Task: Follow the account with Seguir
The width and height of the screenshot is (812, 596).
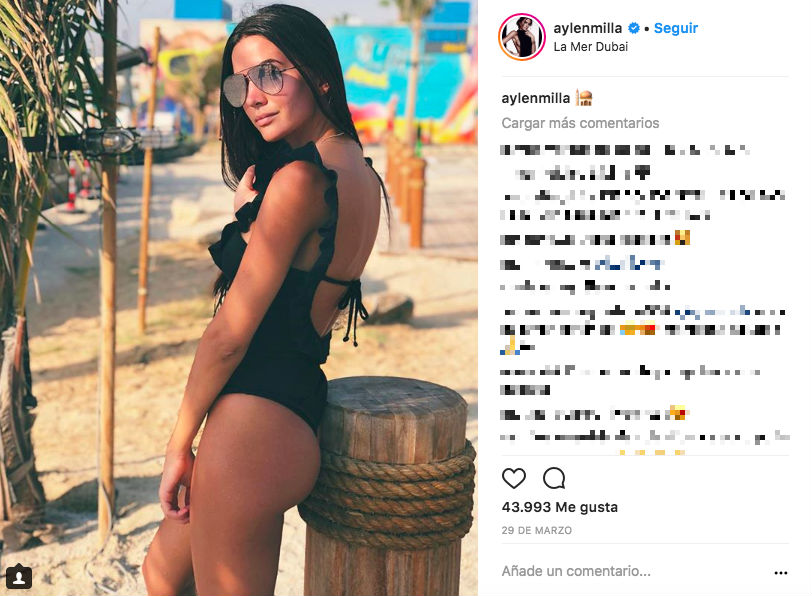Action: coord(676,28)
